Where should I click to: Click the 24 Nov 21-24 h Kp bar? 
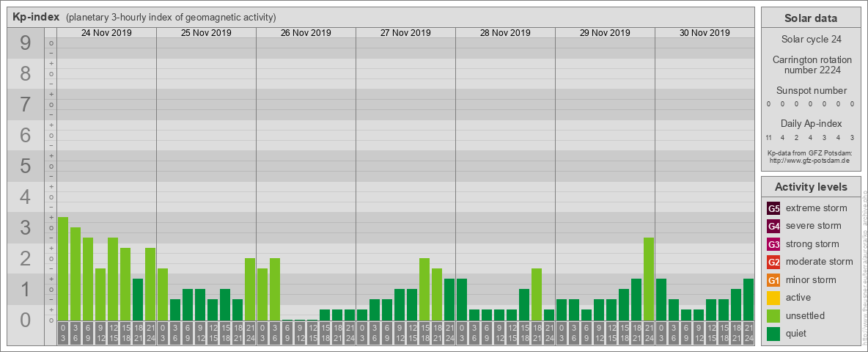pyautogui.click(x=150, y=284)
